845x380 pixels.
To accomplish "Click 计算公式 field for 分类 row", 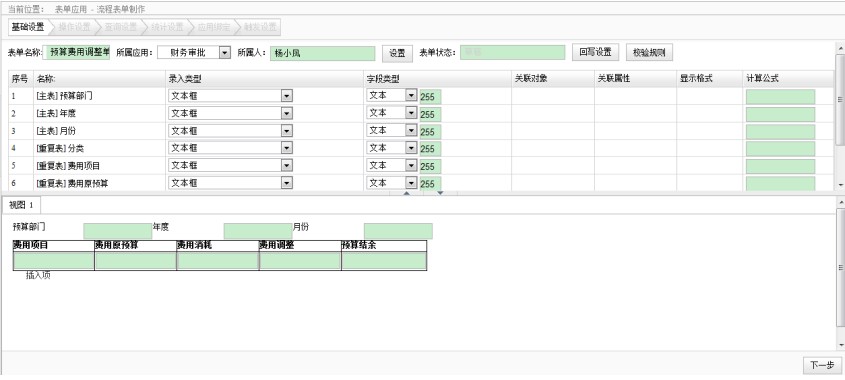I will click(x=780, y=149).
